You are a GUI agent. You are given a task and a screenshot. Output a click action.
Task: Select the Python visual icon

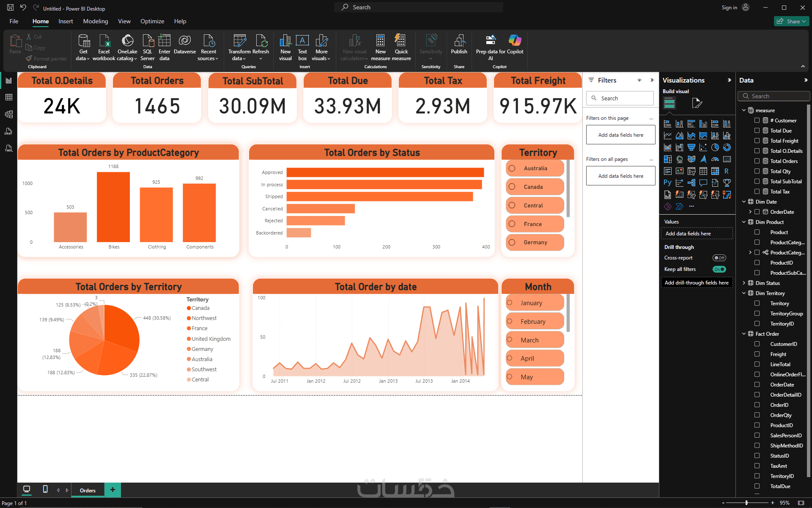click(667, 183)
